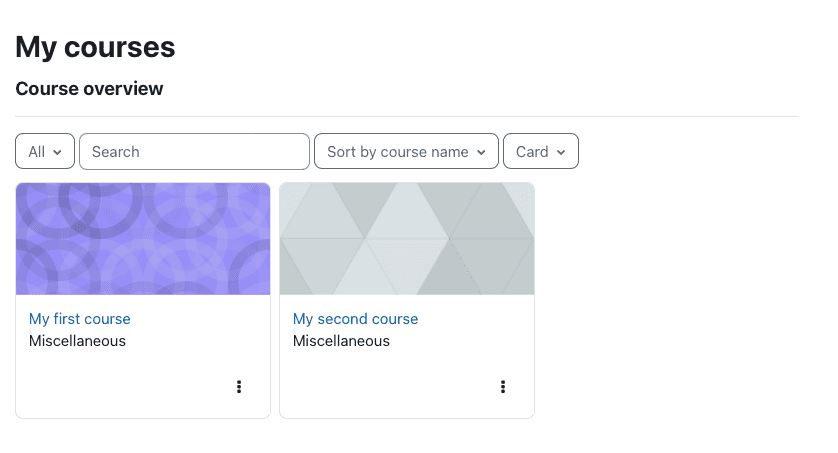The width and height of the screenshot is (838, 453).
Task: Click Miscellaneous category under My first course
Action: pos(77,341)
